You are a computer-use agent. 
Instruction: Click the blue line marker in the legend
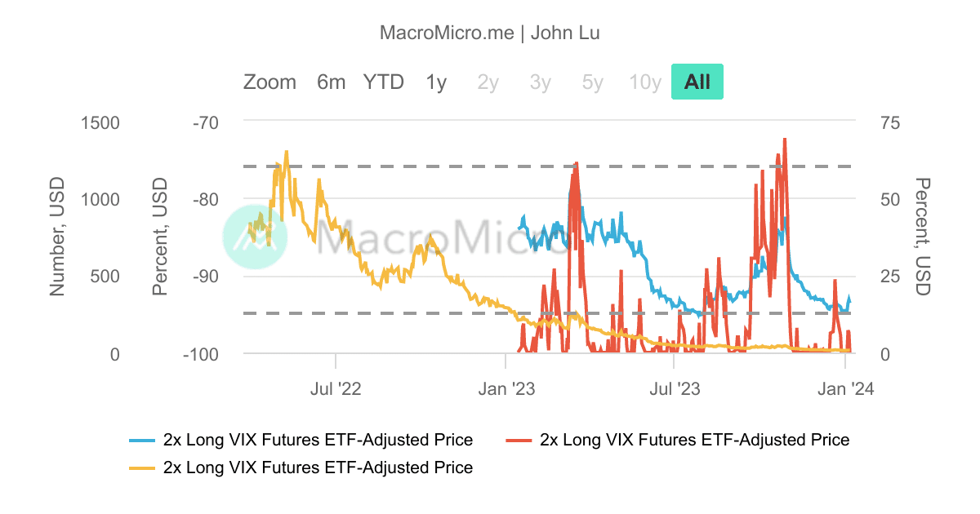tap(140, 439)
